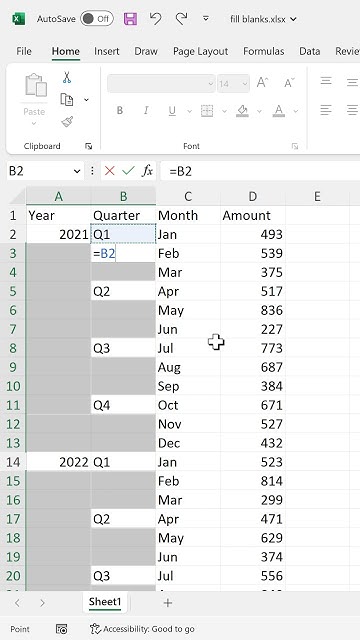This screenshot has height=640, width=360.
Task: Click the Excel app icon
Action: pos(18,19)
